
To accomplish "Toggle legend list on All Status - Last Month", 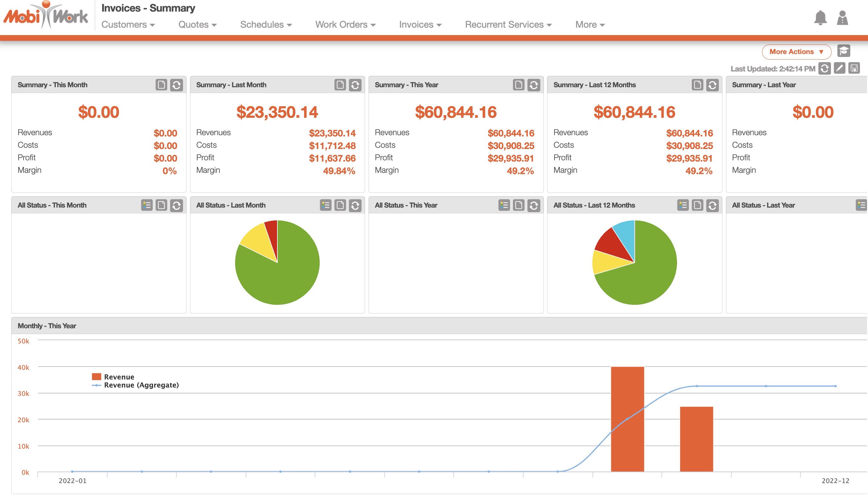I will click(325, 205).
